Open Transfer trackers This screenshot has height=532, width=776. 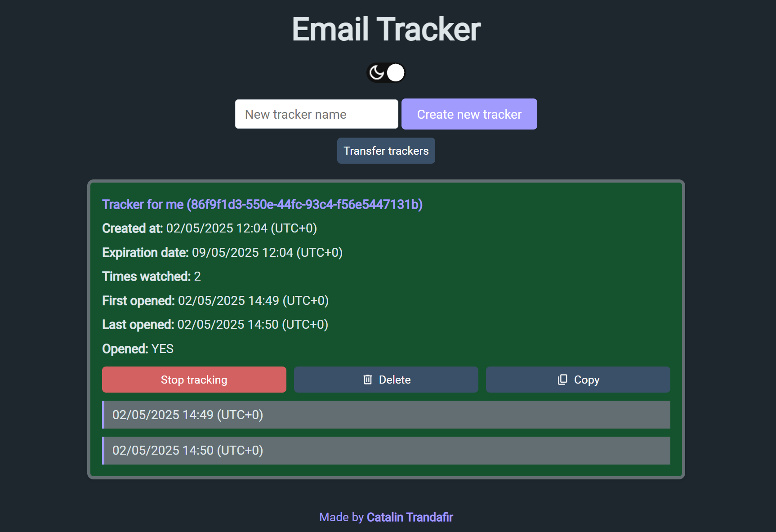tap(386, 151)
